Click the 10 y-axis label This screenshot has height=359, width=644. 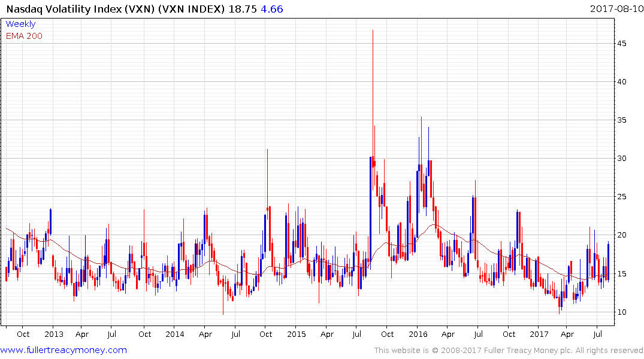[621, 312]
